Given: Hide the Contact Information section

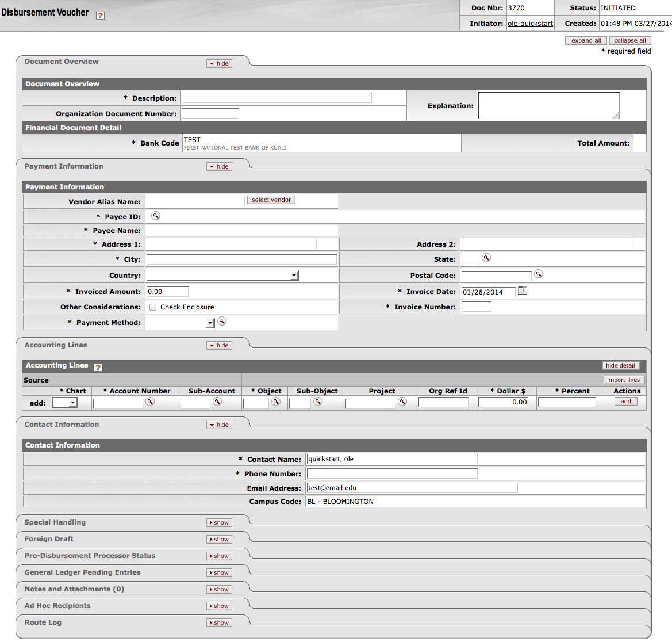Looking at the screenshot, I should 220,425.
